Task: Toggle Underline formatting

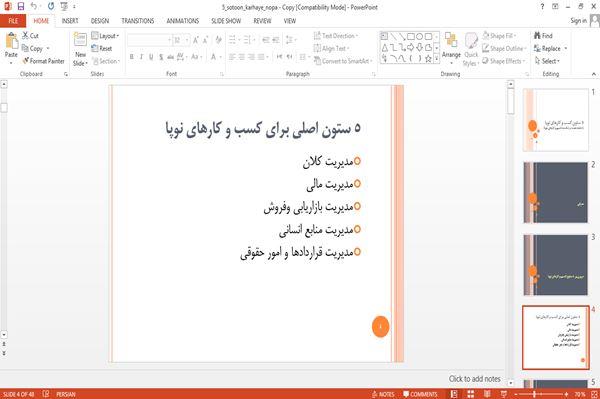Action: click(x=151, y=57)
